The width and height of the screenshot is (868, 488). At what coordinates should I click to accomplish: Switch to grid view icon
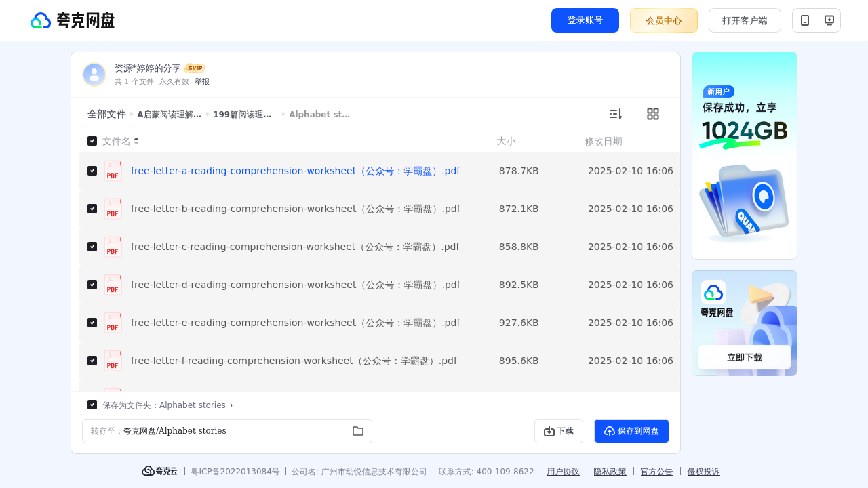click(x=653, y=114)
